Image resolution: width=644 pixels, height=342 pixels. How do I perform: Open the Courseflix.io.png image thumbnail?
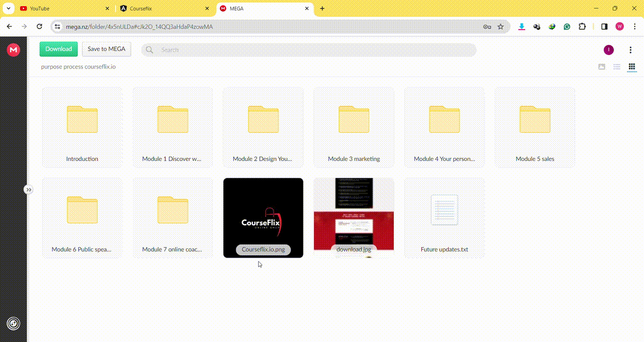(263, 218)
